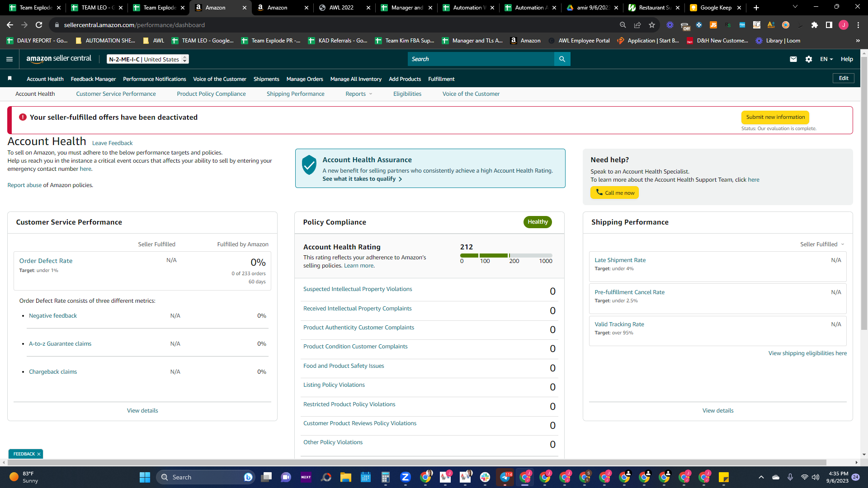868x488 pixels.
Task: Click the Edit button in the navigation bar
Action: coord(844,78)
